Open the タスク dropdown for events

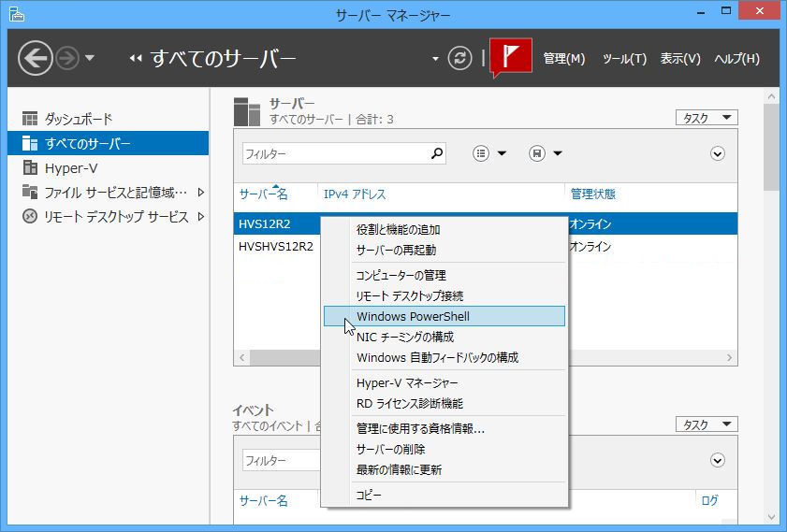707,424
